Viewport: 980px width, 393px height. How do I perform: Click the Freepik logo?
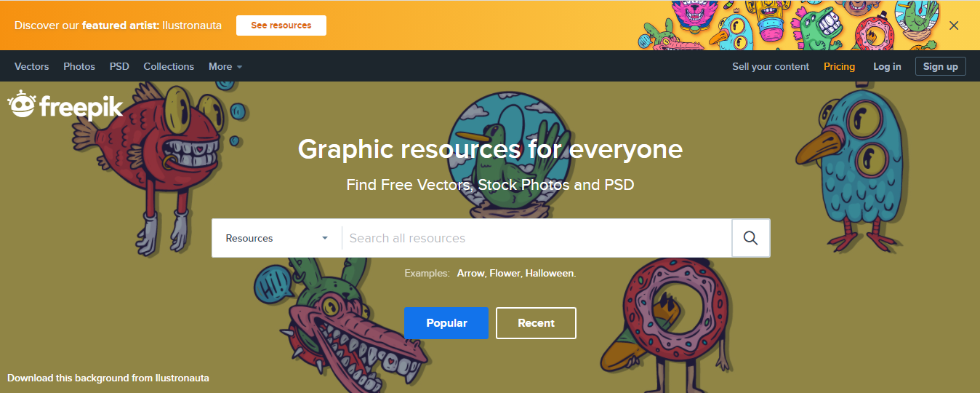click(65, 106)
